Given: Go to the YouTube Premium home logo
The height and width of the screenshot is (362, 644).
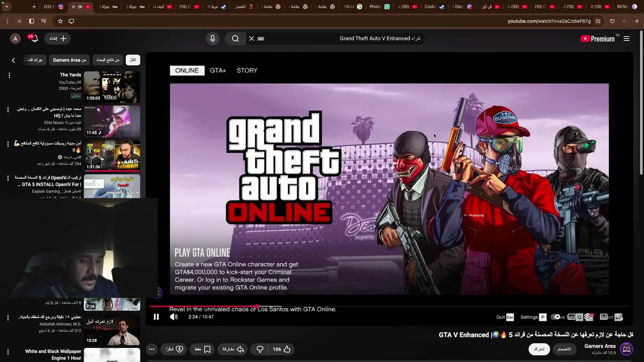Looking at the screenshot, I should (x=597, y=39).
